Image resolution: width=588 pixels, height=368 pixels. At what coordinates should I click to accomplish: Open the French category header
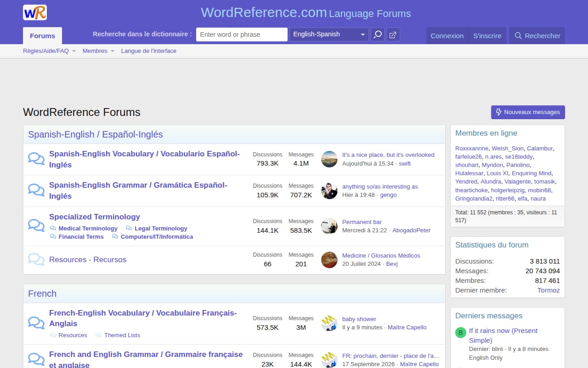point(42,293)
